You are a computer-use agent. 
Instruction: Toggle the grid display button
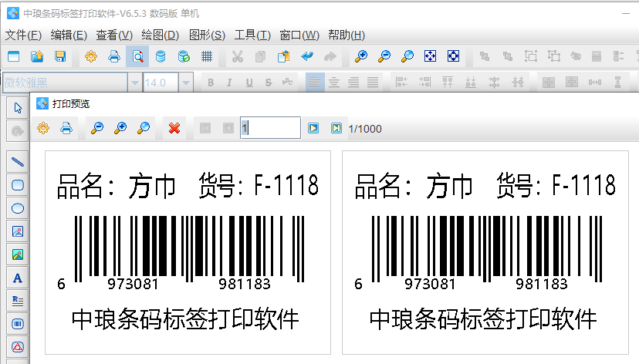[x=207, y=56]
